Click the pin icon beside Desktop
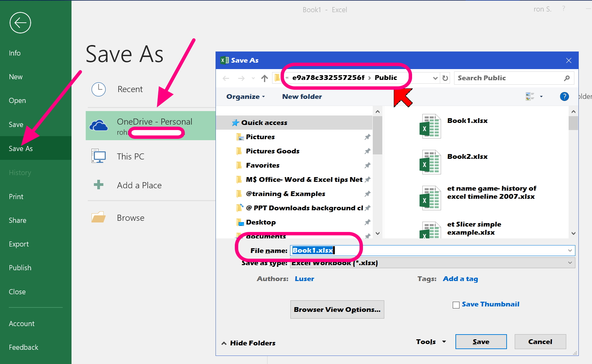The image size is (592, 364). 367,222
